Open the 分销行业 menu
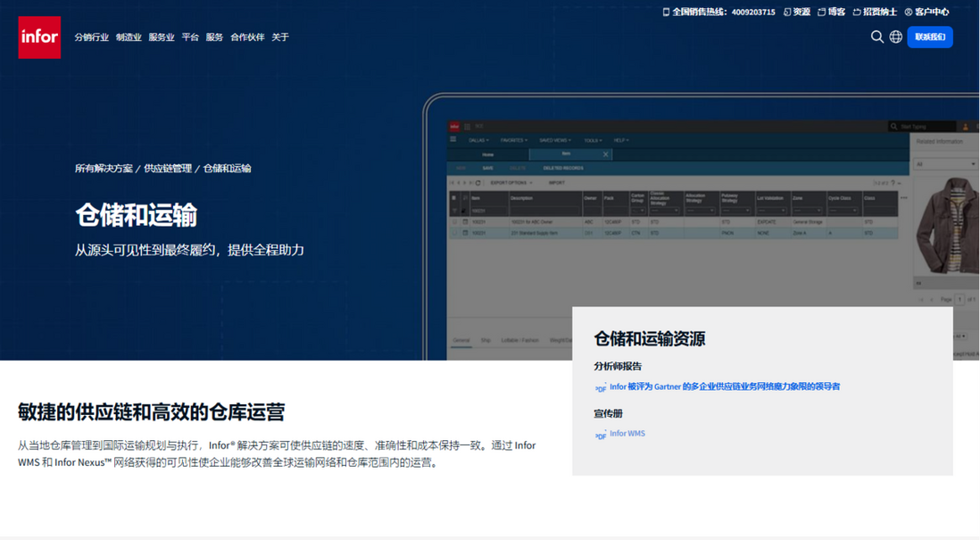 [91, 37]
